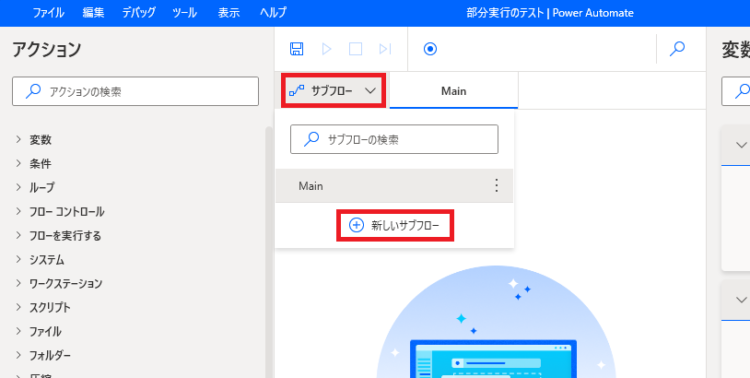Click the アクションの検索 field
The width and height of the screenshot is (750, 378).
pyautogui.click(x=135, y=91)
